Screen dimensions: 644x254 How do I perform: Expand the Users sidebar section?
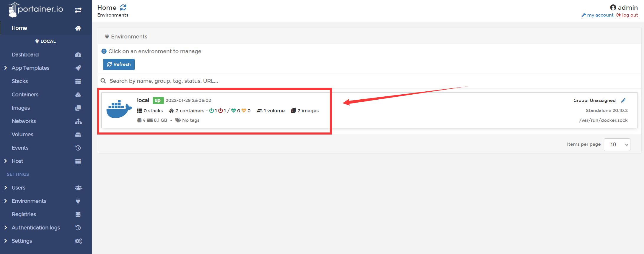[6, 188]
